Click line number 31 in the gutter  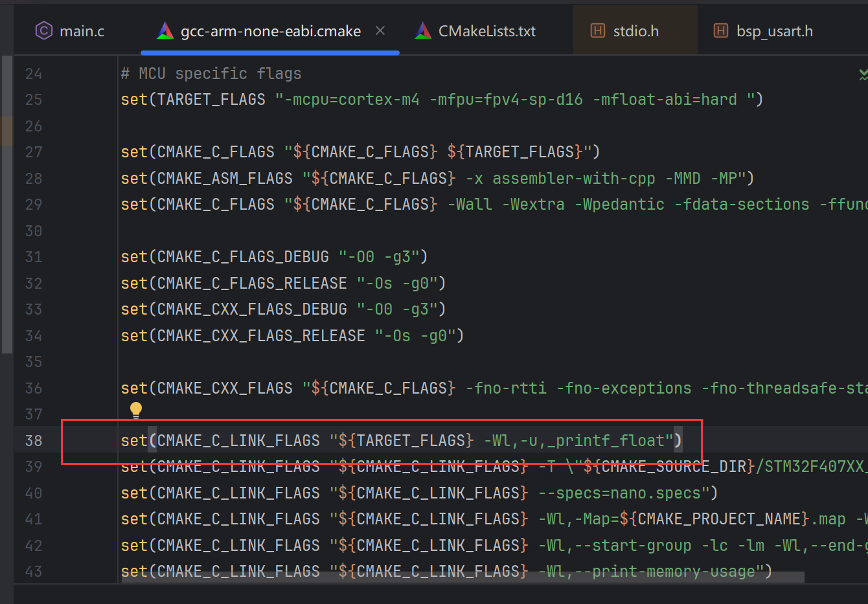pyautogui.click(x=34, y=257)
